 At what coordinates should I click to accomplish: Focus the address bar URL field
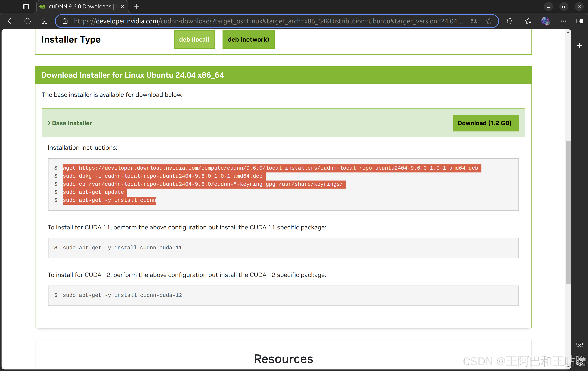269,21
